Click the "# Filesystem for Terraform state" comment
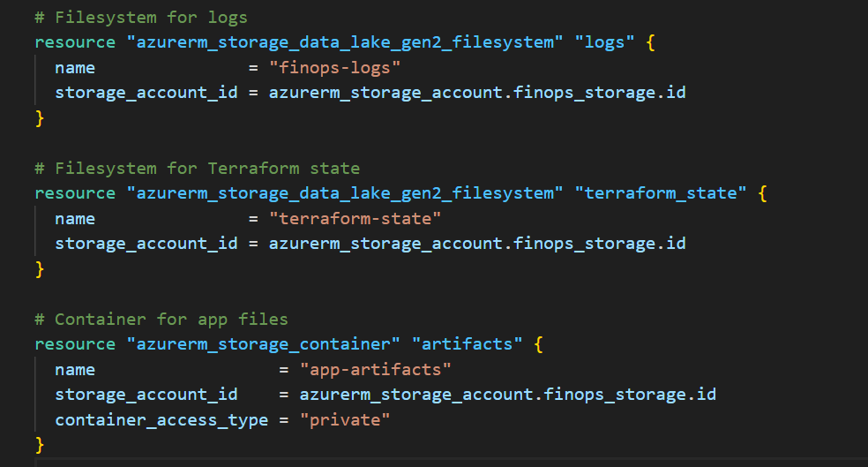This screenshot has width=868, height=467. tap(198, 168)
